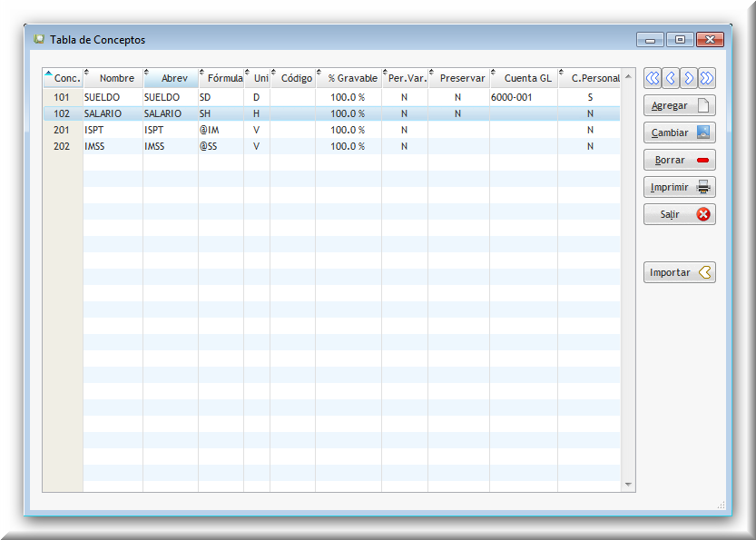Viewport: 756px width, 540px height.
Task: Click the Cambiar button
Action: tap(680, 133)
